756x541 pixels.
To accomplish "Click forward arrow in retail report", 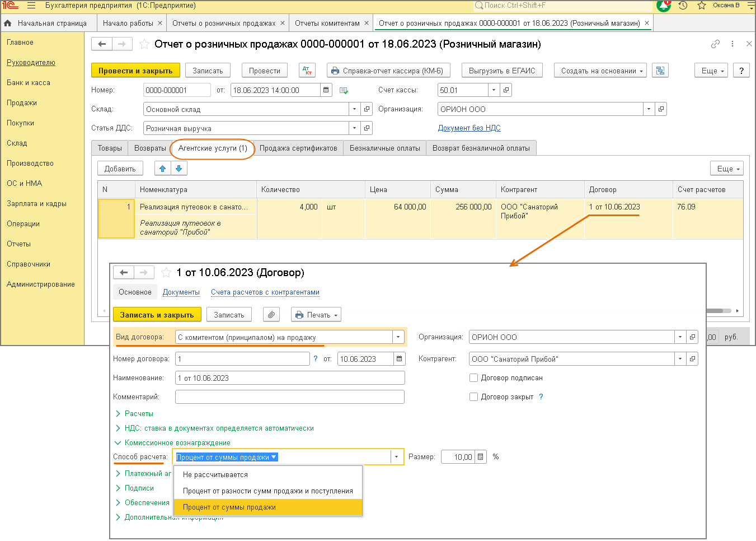I will (121, 44).
